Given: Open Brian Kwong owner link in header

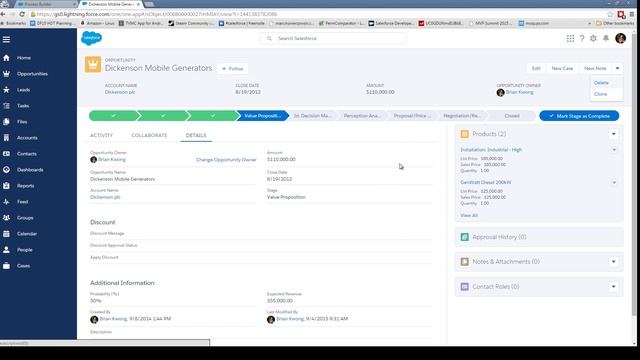Looking at the screenshot, I should coord(520,92).
